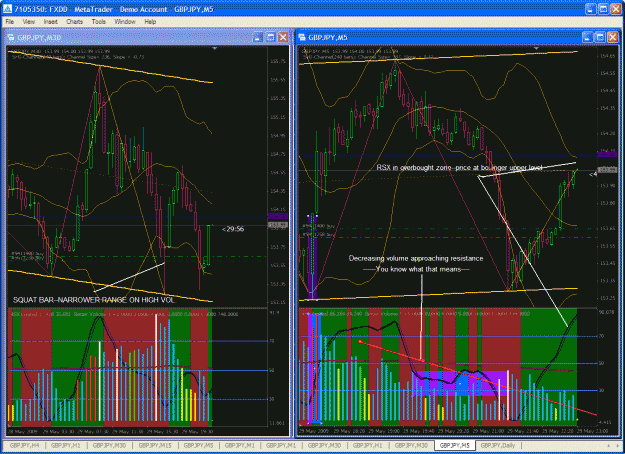The height and width of the screenshot is (454, 625).
Task: Close the GBPJPY,M30 chart window
Action: click(x=283, y=37)
